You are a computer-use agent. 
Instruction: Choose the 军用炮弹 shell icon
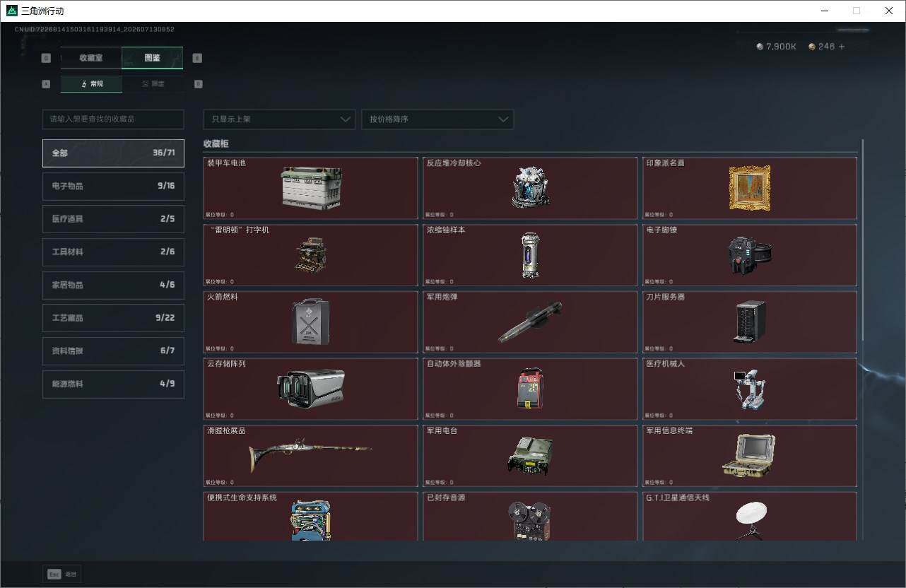point(530,322)
